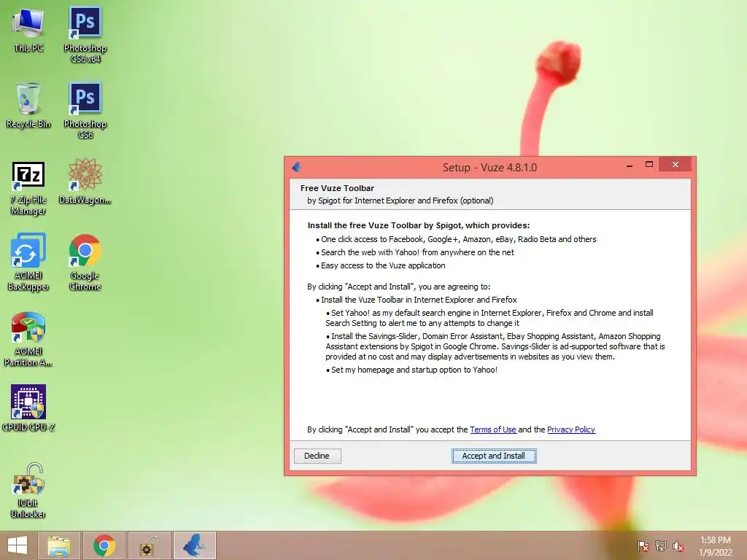The image size is (747, 560).
Task: Click IObit Unlocker taskbar icon
Action: (149, 545)
